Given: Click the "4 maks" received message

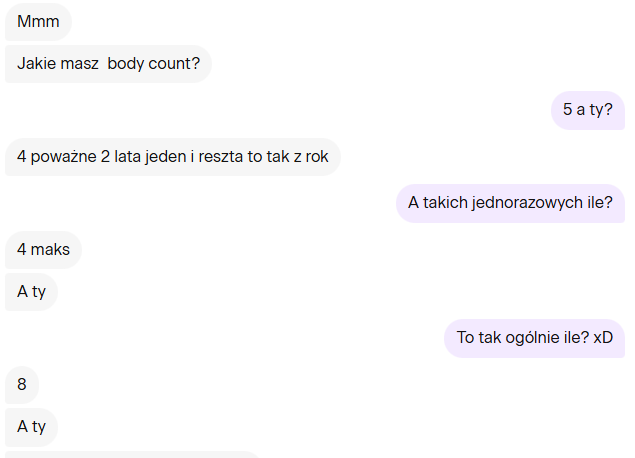Looking at the screenshot, I should [x=43, y=250].
